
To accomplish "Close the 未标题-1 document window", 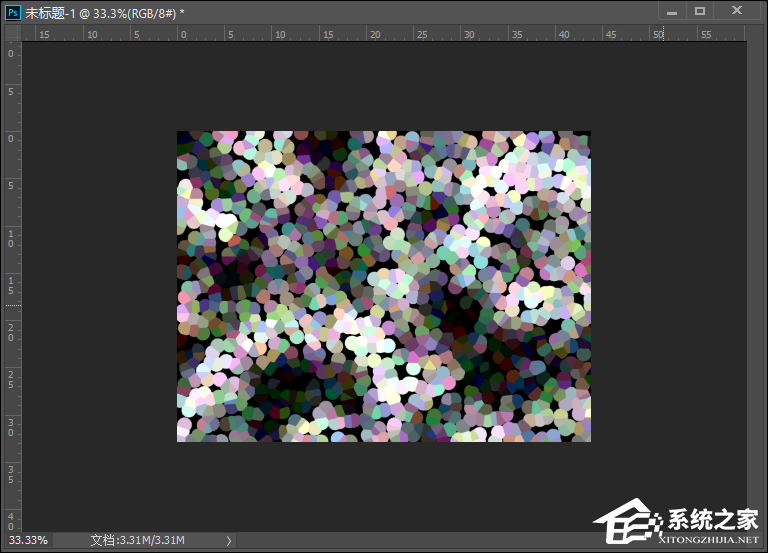I will pyautogui.click(x=737, y=11).
